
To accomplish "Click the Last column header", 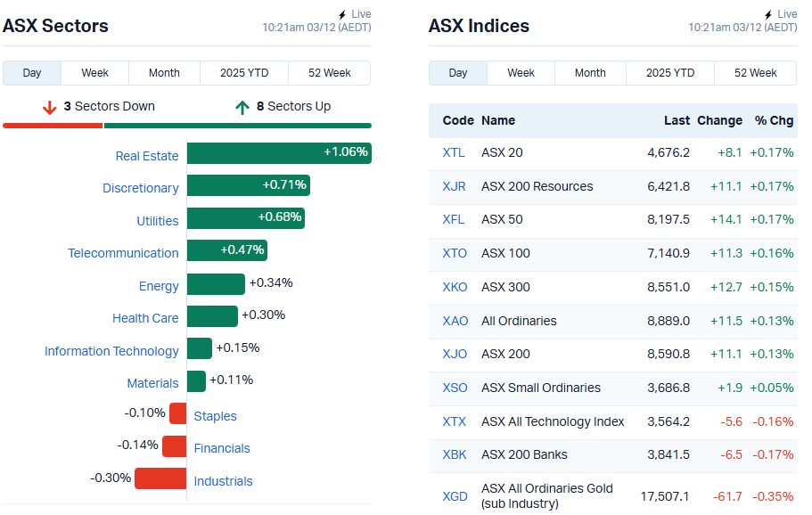I will 677,120.
